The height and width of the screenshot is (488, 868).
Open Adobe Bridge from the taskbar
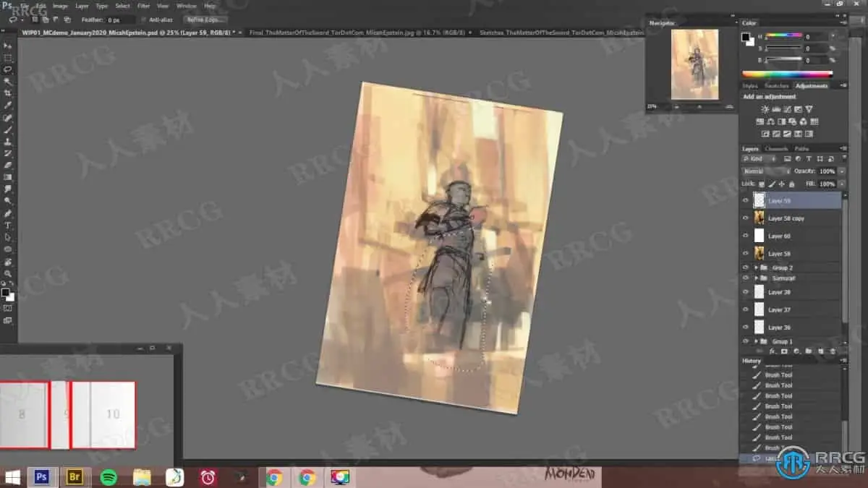[75, 477]
